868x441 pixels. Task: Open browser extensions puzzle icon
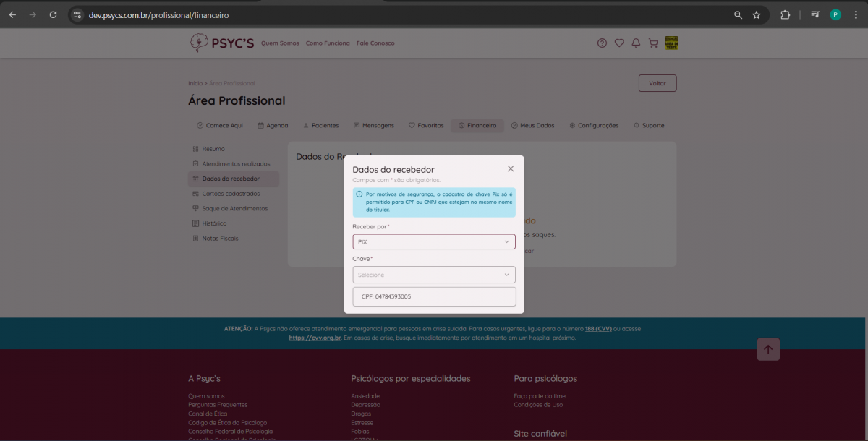click(x=785, y=14)
